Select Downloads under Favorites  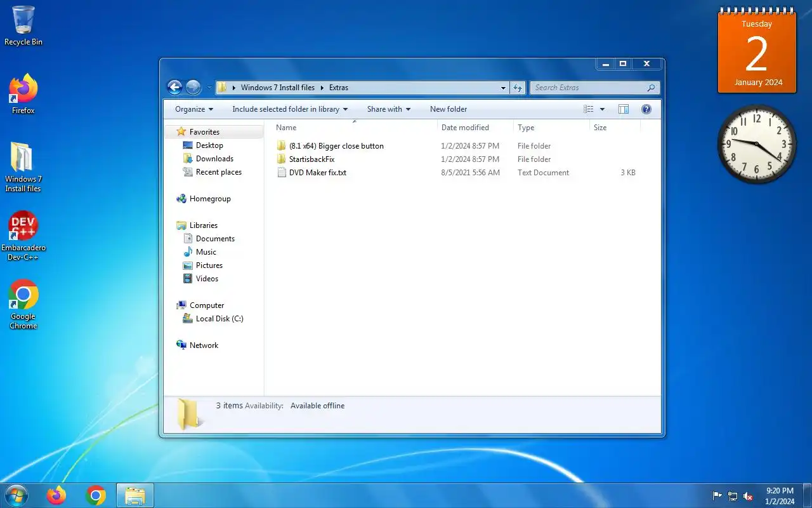point(214,159)
